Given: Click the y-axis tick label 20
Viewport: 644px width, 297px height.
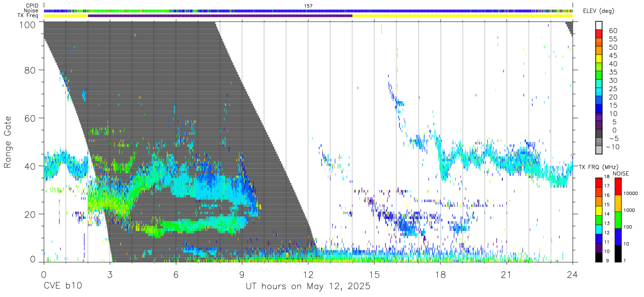Looking at the screenshot, I should tap(30, 214).
